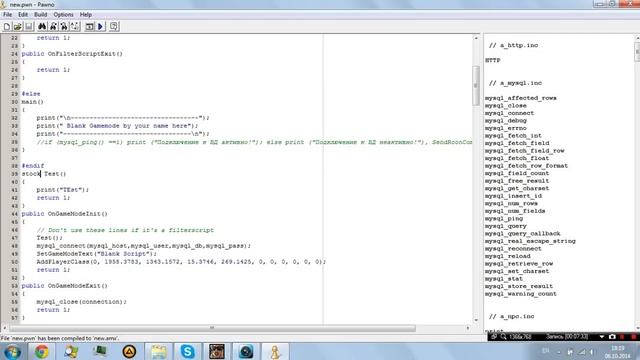Select mysql_query_callback in function list

pos(522,233)
